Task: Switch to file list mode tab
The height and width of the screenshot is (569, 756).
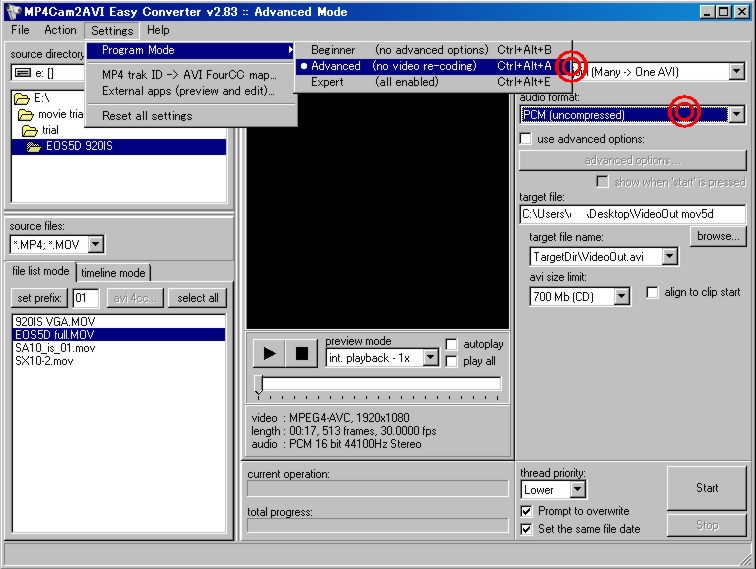Action: click(x=41, y=271)
